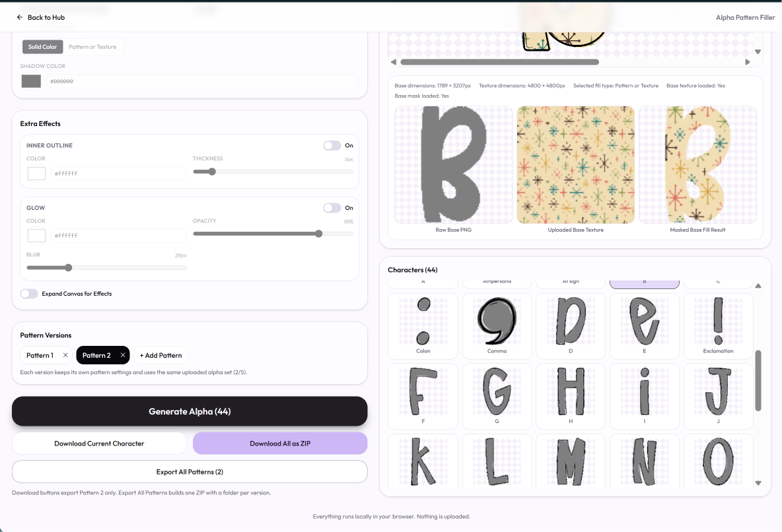Image resolution: width=782 pixels, height=532 pixels.
Task: Turn on Expand Canvas for Effects
Action: click(x=29, y=294)
